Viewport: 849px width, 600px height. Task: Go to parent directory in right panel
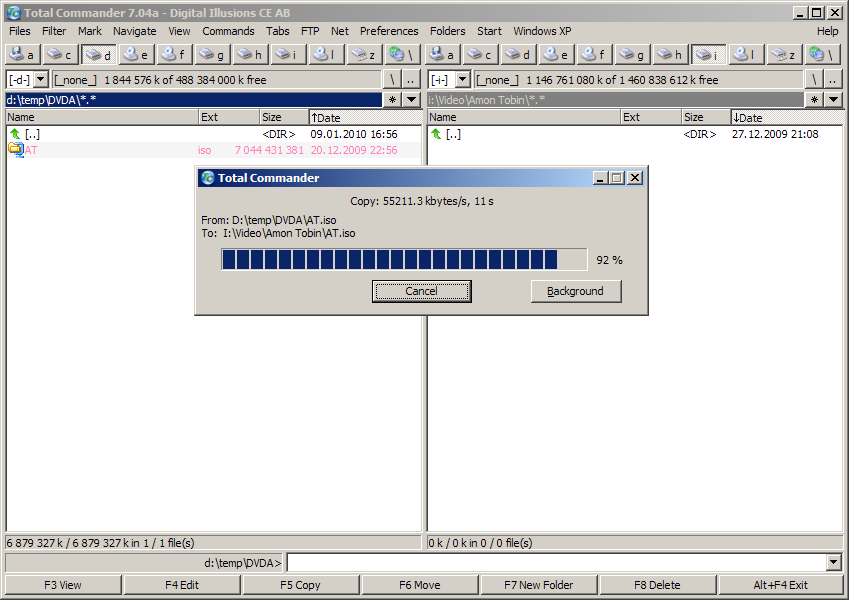pos(833,80)
